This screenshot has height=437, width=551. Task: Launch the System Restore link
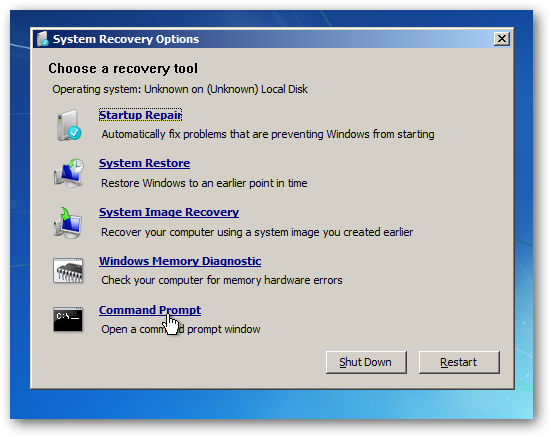coord(144,163)
